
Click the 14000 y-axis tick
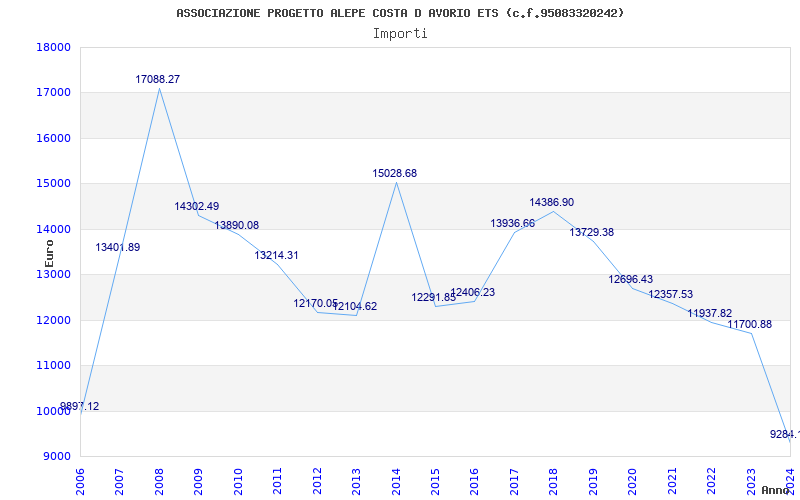(53, 229)
